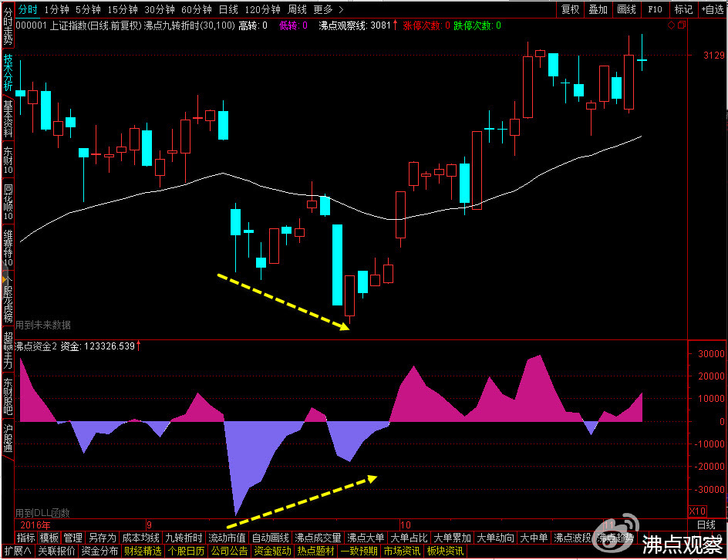
Task: Click the 标记 mark tool
Action: 683,9
